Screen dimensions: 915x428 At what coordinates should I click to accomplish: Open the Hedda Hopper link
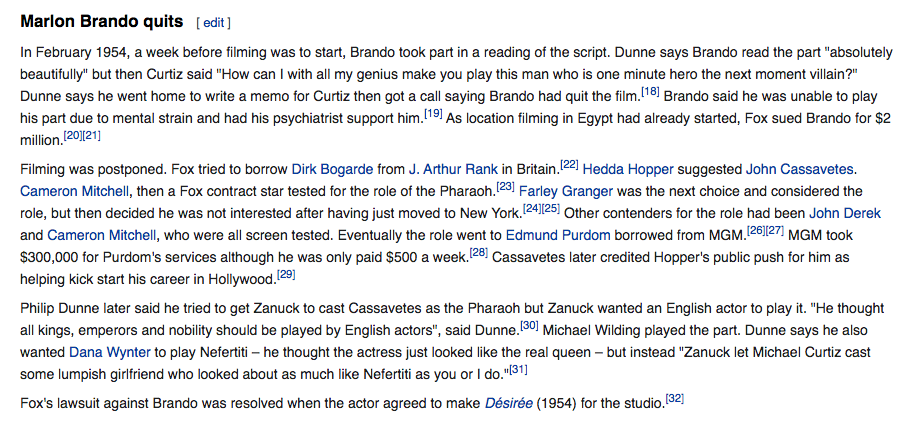(x=628, y=169)
